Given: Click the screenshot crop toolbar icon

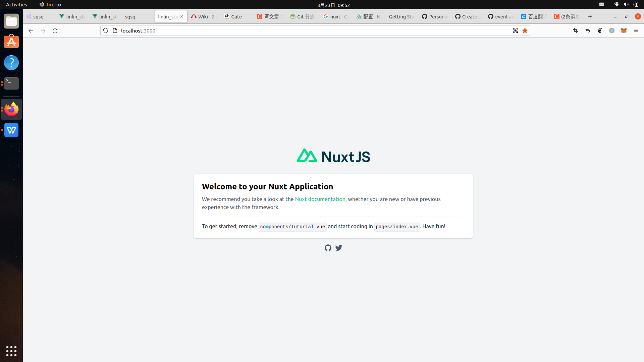Looking at the screenshot, I should pyautogui.click(x=576, y=31).
